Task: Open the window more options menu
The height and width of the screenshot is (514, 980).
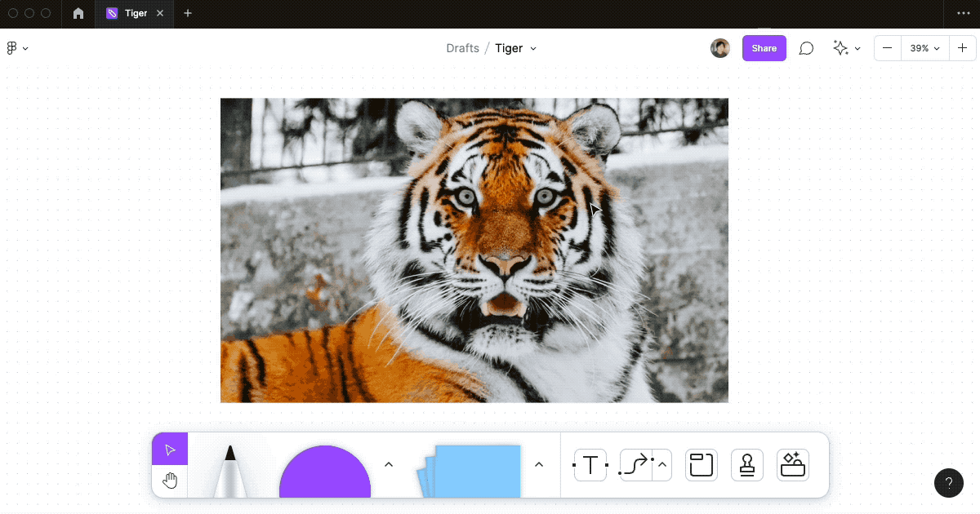Action: click(x=963, y=13)
